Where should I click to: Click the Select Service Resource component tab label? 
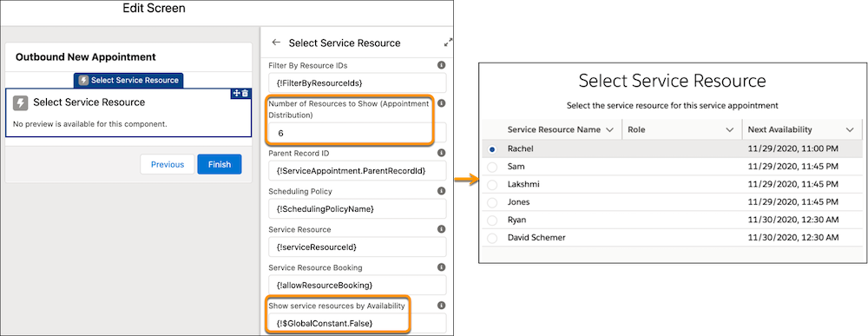[x=128, y=80]
